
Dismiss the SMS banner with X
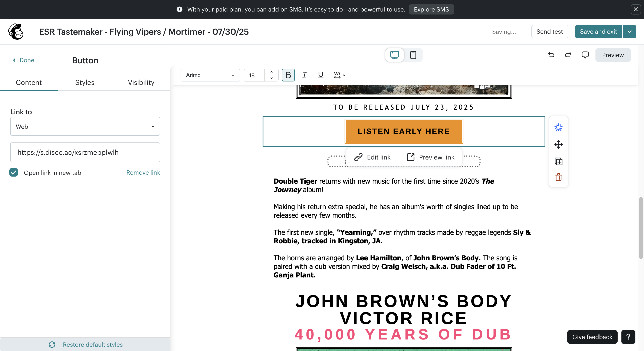coord(635,10)
